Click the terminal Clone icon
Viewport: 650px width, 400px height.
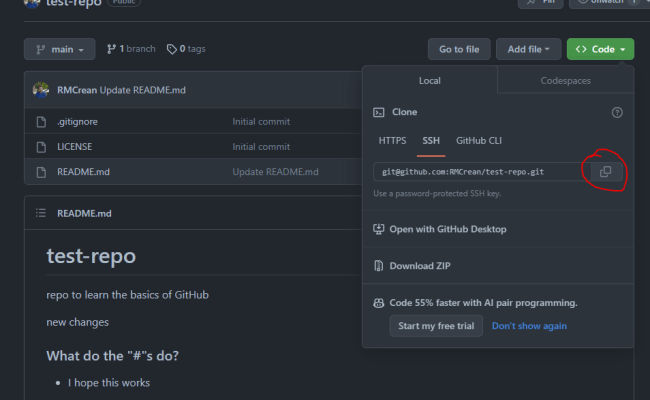[x=378, y=112]
